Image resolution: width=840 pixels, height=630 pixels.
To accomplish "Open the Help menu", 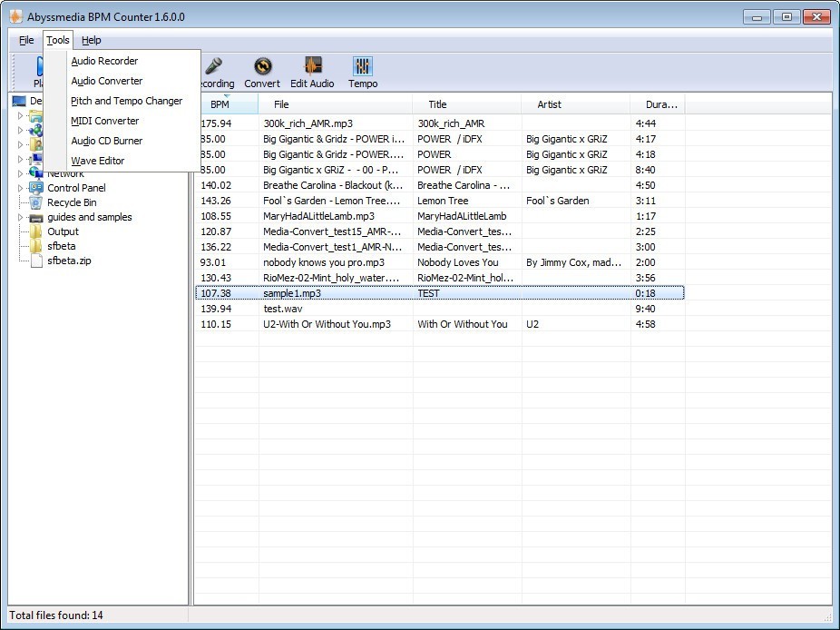I will pos(91,40).
